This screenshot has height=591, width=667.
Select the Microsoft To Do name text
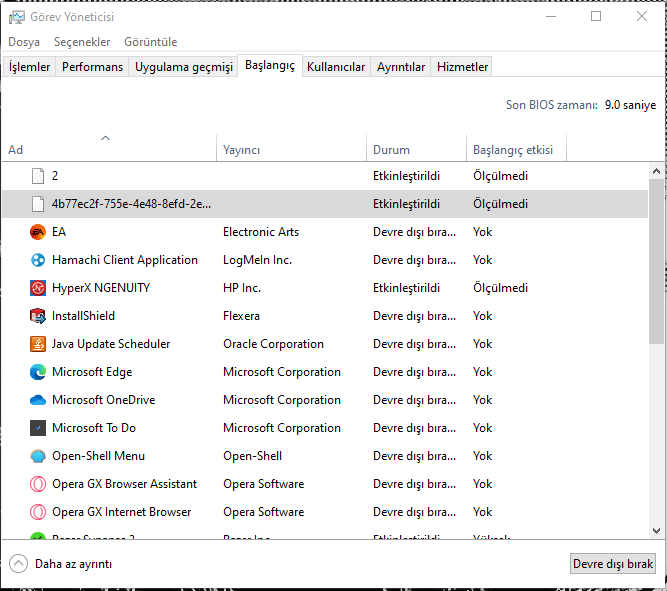coord(94,428)
